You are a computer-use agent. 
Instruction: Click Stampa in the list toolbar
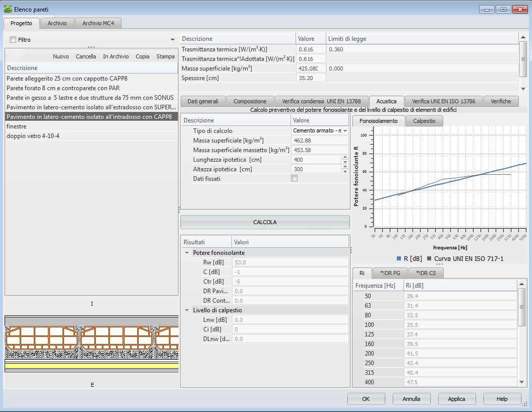(x=165, y=56)
